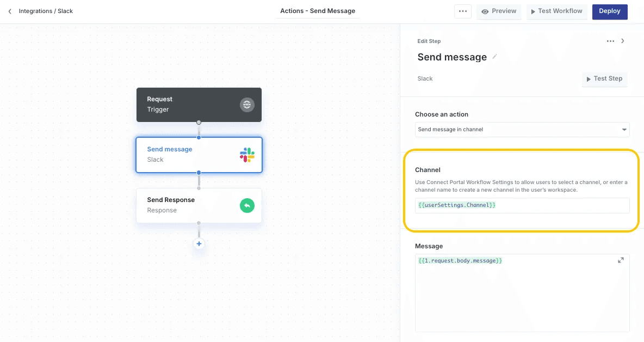Select the Request Trigger node

(190, 105)
